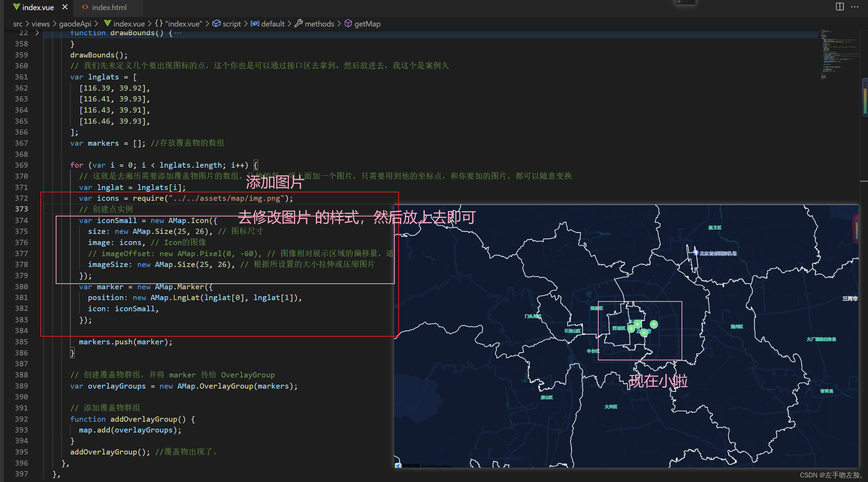Screen dimensions: 868x482
Task: Open the editor more actions menu
Action: (x=855, y=7)
